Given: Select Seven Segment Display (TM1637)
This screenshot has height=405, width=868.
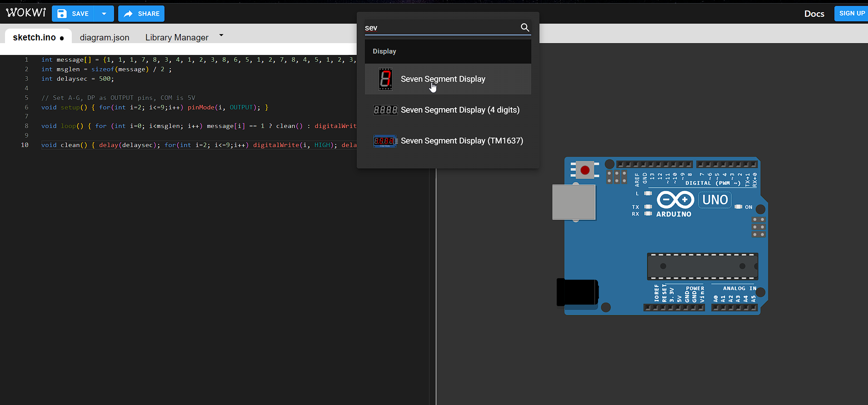Looking at the screenshot, I should point(462,141).
